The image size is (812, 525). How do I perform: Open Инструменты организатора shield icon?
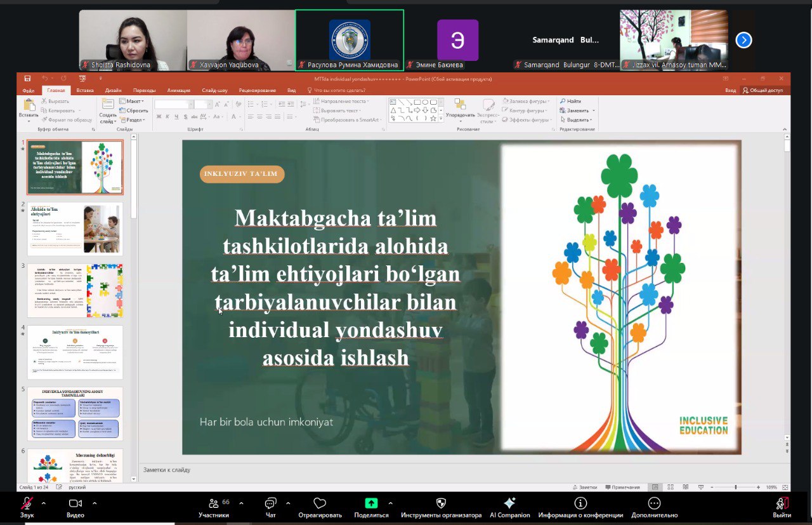441,503
